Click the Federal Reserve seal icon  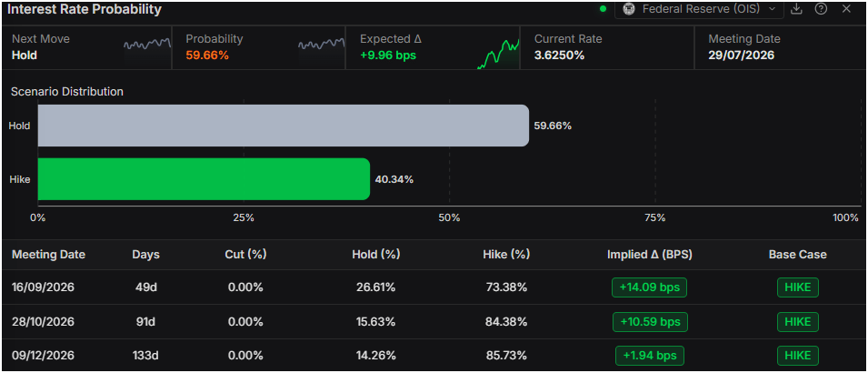pyautogui.click(x=629, y=9)
